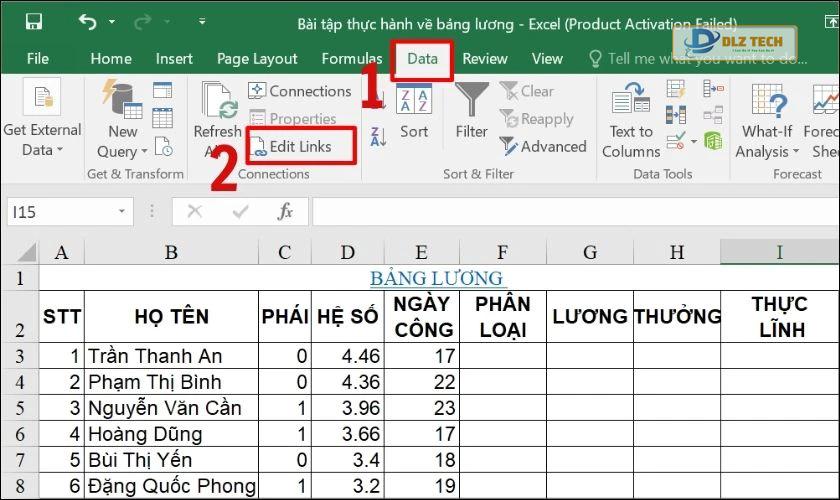Viewport: 840px width, 500px height.
Task: Open the Connections command
Action: (x=300, y=91)
